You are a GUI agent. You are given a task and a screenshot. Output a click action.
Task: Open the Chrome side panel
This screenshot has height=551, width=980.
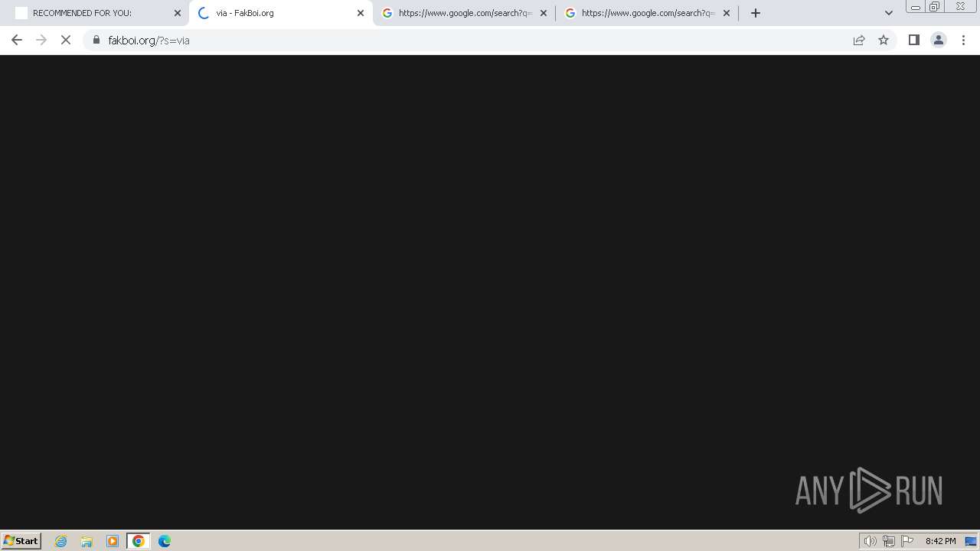913,40
